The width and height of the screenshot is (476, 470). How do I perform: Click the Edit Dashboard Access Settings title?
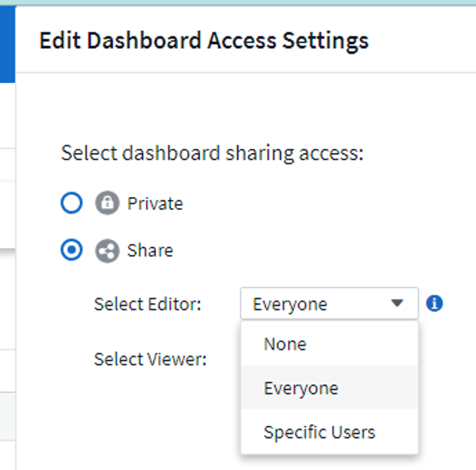click(204, 41)
